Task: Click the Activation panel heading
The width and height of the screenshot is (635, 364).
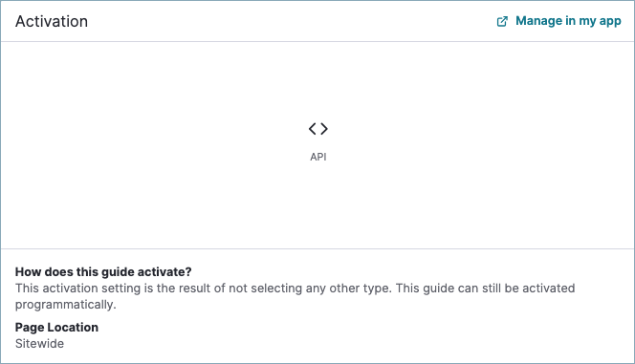Action: click(x=52, y=21)
